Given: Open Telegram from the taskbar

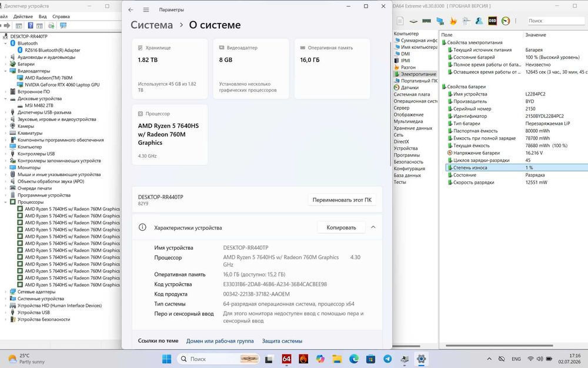Looking at the screenshot, I should coord(387,359).
